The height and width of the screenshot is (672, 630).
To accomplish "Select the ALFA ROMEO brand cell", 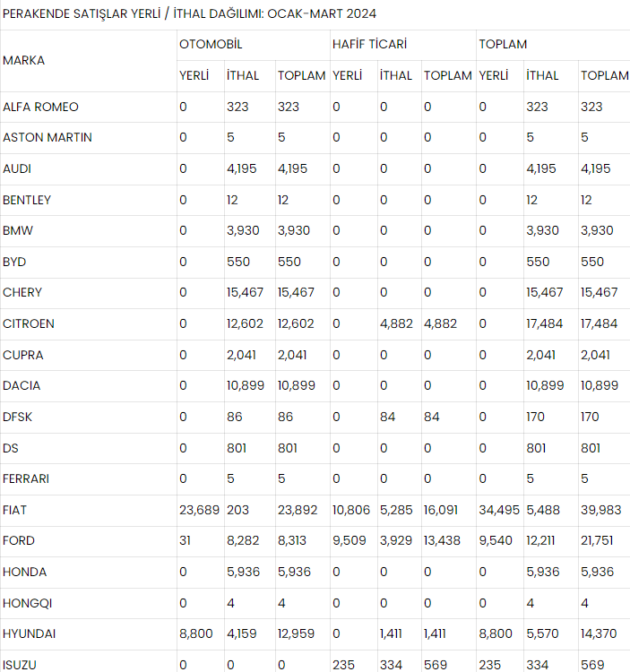I will (40, 107).
